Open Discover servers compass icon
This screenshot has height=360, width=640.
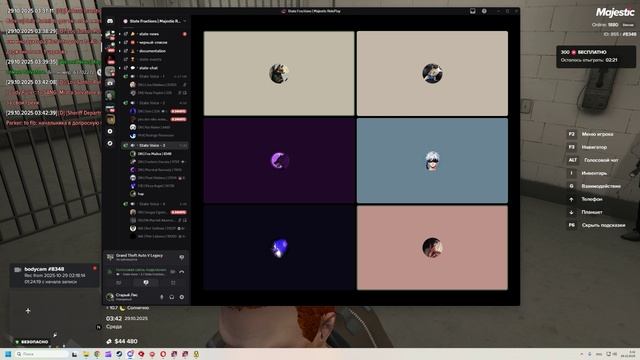click(x=110, y=143)
